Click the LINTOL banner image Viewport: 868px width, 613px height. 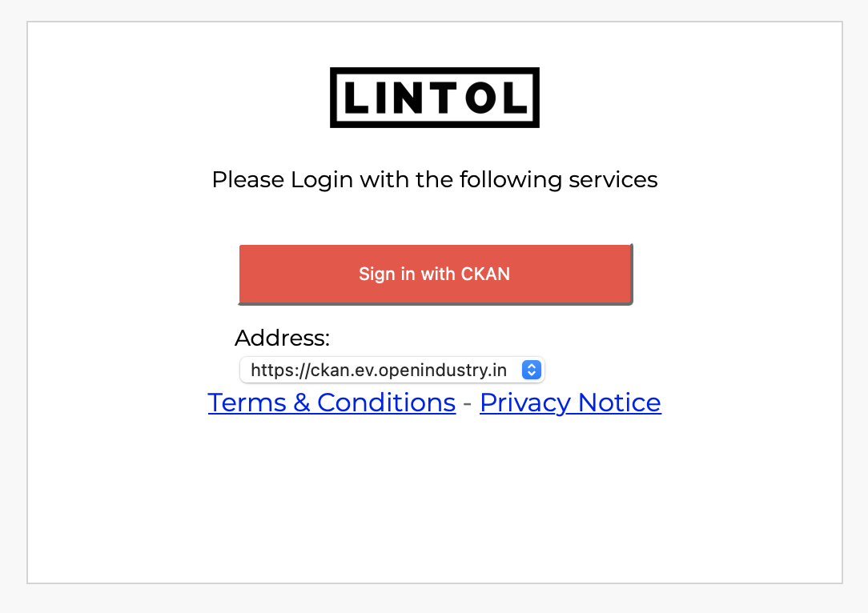(434, 97)
